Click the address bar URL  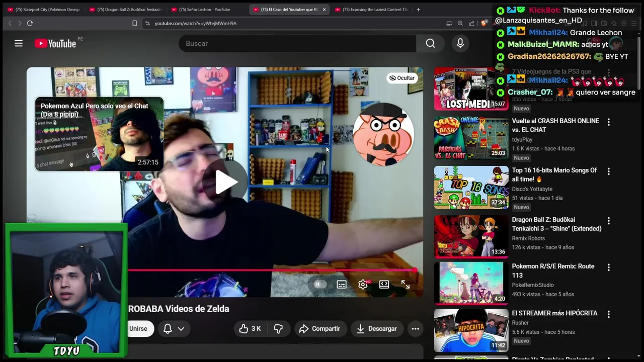pyautogui.click(x=195, y=23)
